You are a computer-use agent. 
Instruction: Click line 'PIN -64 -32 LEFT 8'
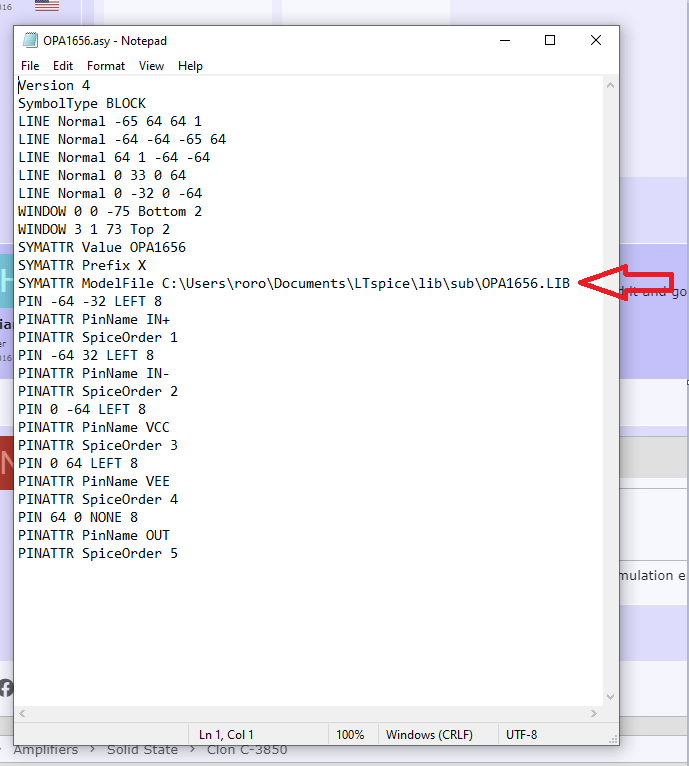tap(90, 301)
